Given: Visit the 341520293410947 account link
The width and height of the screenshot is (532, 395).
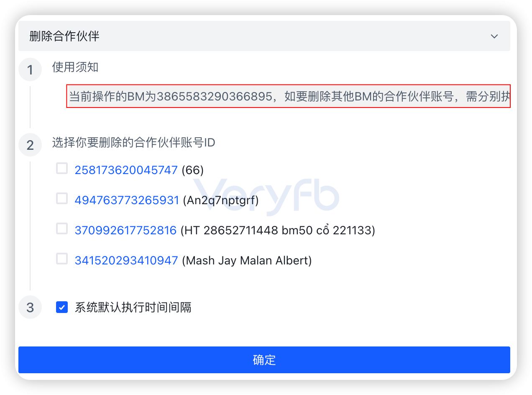Looking at the screenshot, I should (x=126, y=260).
